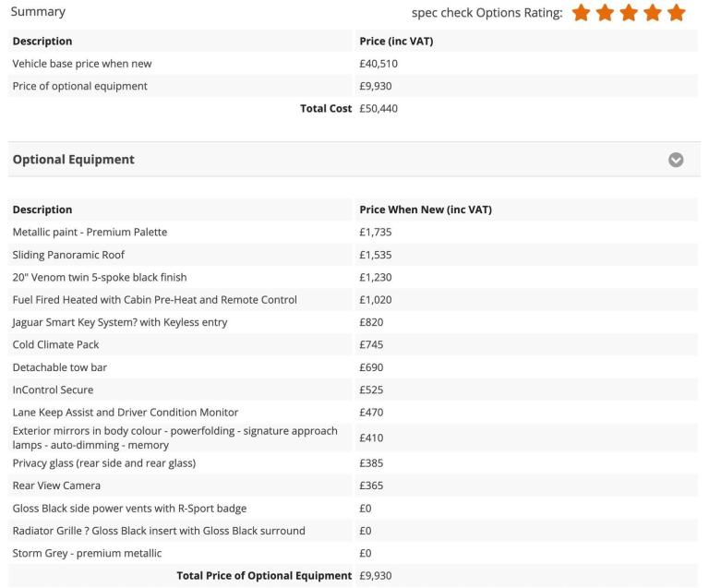The image size is (709, 588).
Task: Collapse the Optional Equipment section chevron
Action: click(x=676, y=160)
